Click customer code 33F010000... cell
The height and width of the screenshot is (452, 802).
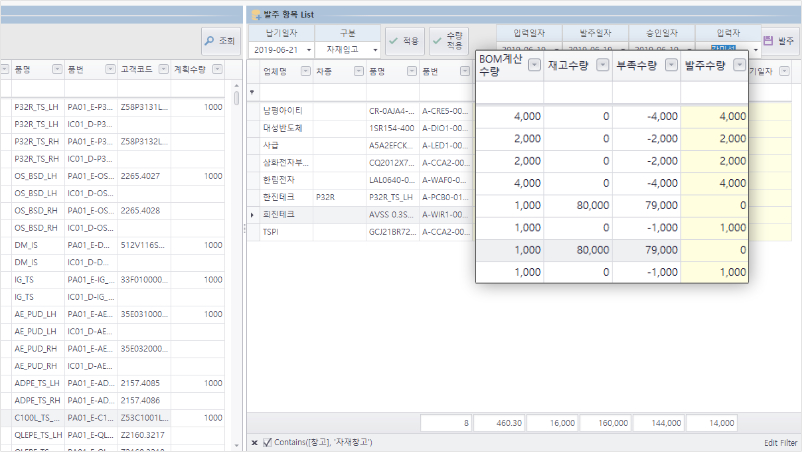pyautogui.click(x=144, y=280)
